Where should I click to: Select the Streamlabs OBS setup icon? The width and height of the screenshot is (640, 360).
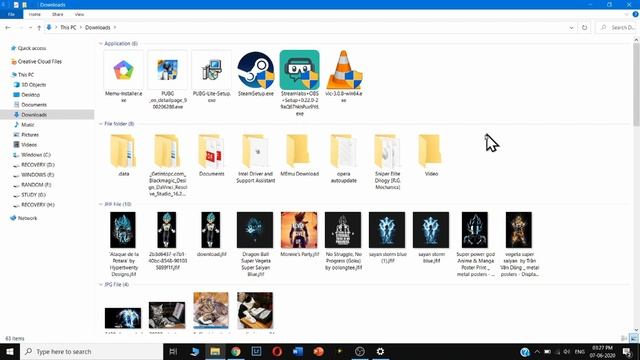point(300,70)
